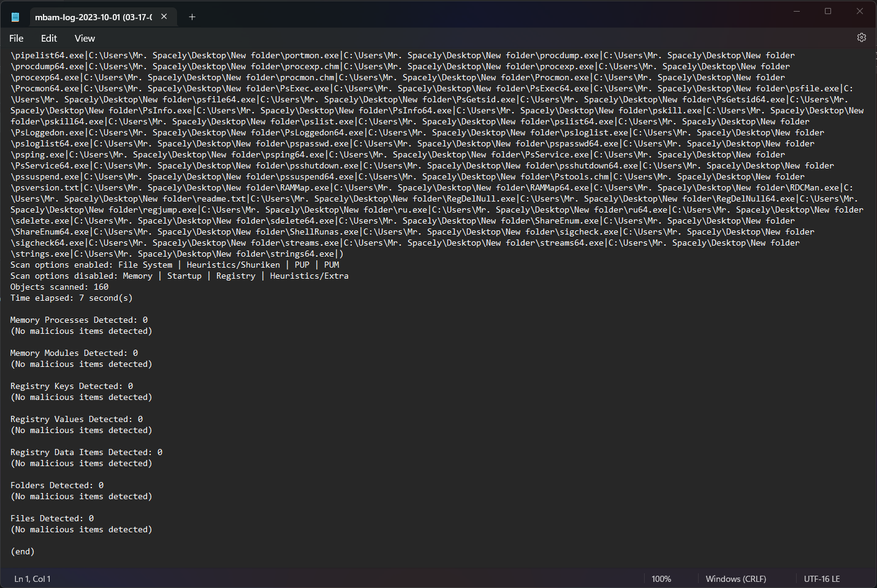Screen dimensions: 877x588
Task: Click the 100% zoom level in status bar
Action: tap(661, 579)
